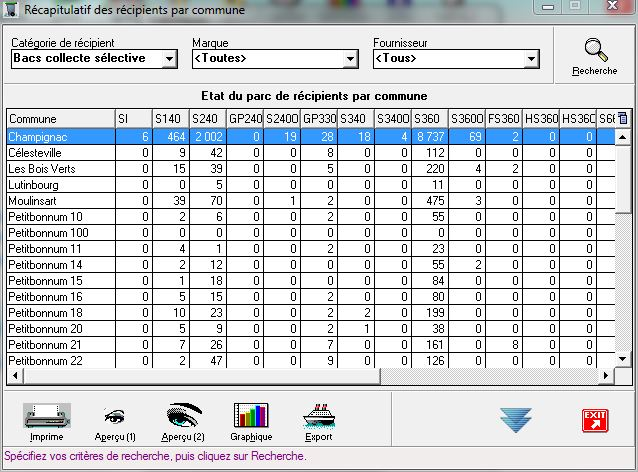This screenshot has height=472, width=638.
Task: Select the Moulinsart row
Action: tap(58, 200)
